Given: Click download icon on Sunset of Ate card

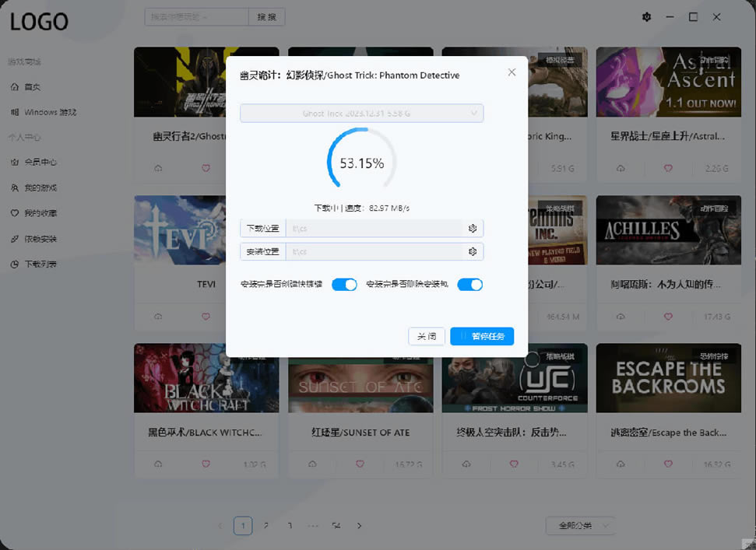Looking at the screenshot, I should pos(312,464).
